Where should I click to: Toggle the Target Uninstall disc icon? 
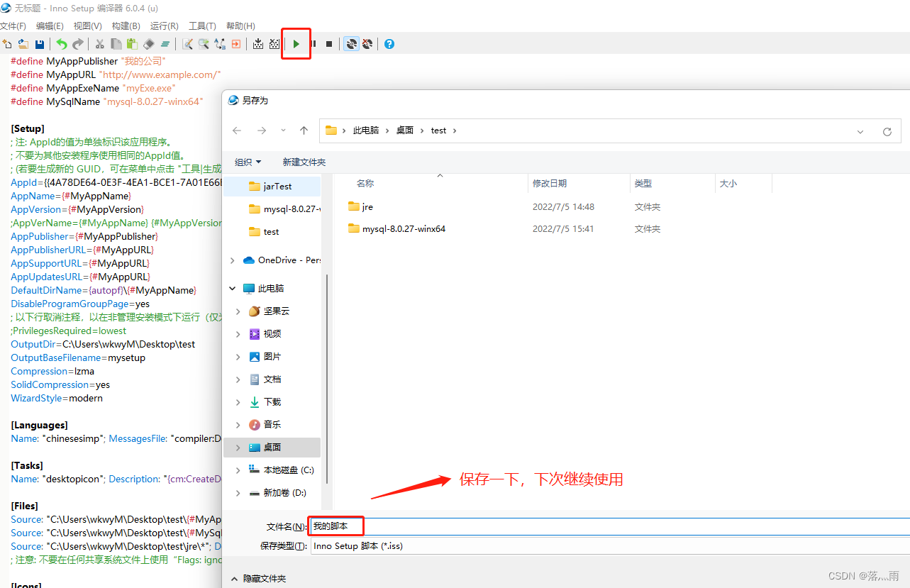[367, 44]
